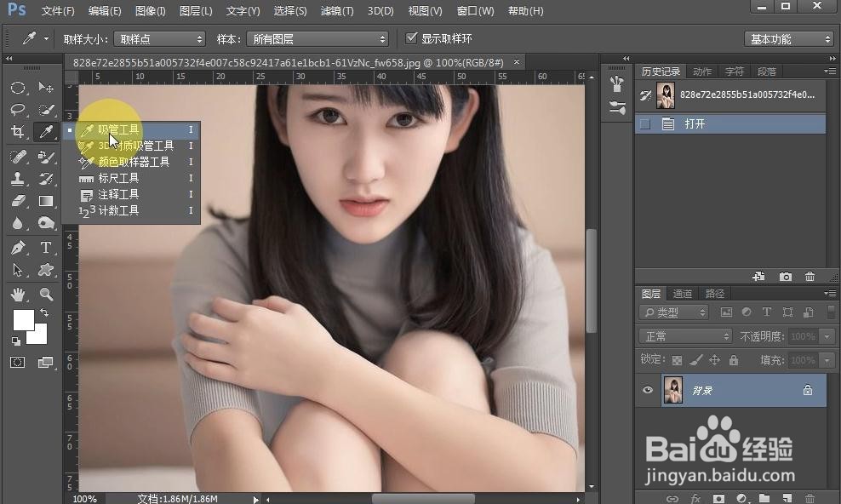Open the 正常 blend mode dropdown
Screen dimensions: 841x504
(684, 335)
